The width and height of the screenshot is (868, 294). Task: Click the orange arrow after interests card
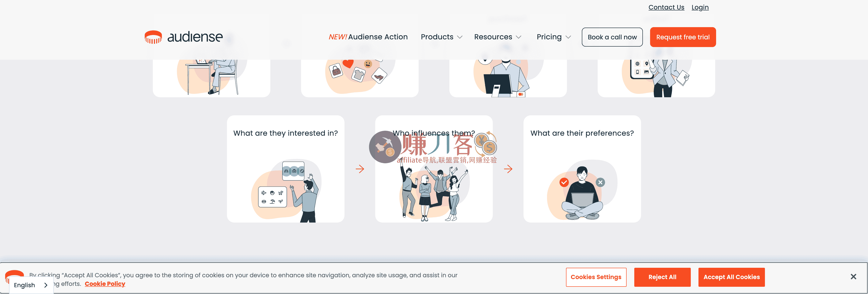pyautogui.click(x=360, y=169)
